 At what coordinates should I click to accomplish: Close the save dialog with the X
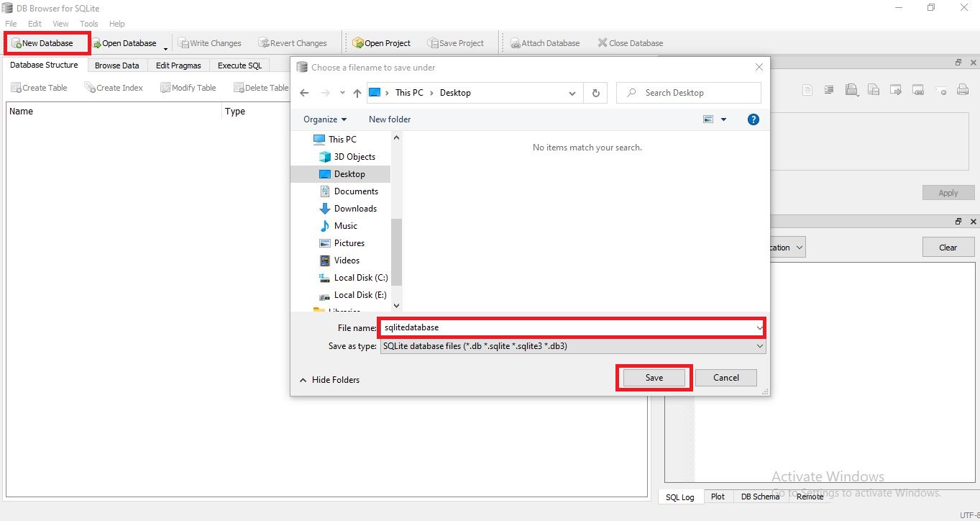759,68
